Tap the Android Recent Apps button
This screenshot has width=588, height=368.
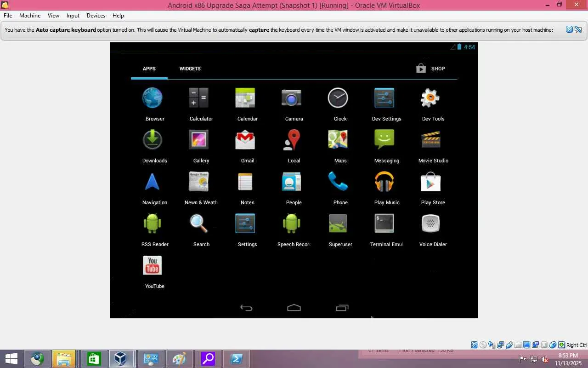(342, 308)
